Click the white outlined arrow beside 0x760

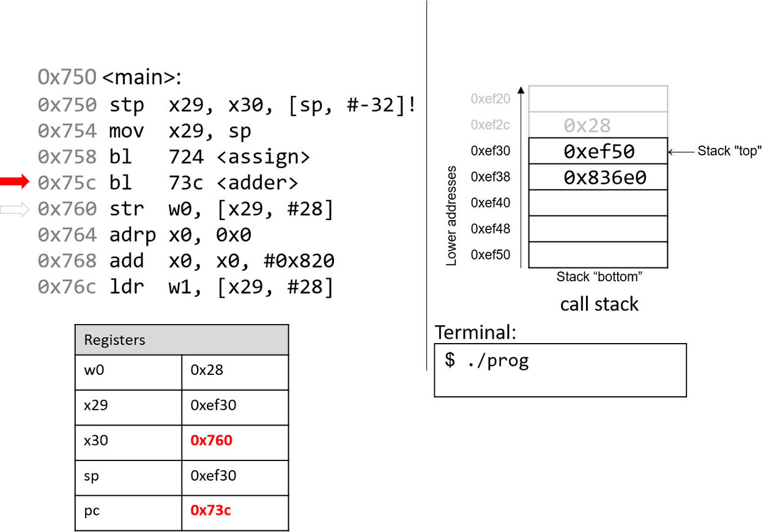point(15,210)
